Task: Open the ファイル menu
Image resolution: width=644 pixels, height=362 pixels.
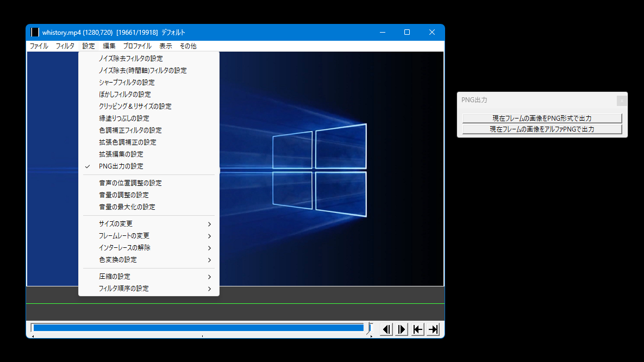Action: point(39,46)
